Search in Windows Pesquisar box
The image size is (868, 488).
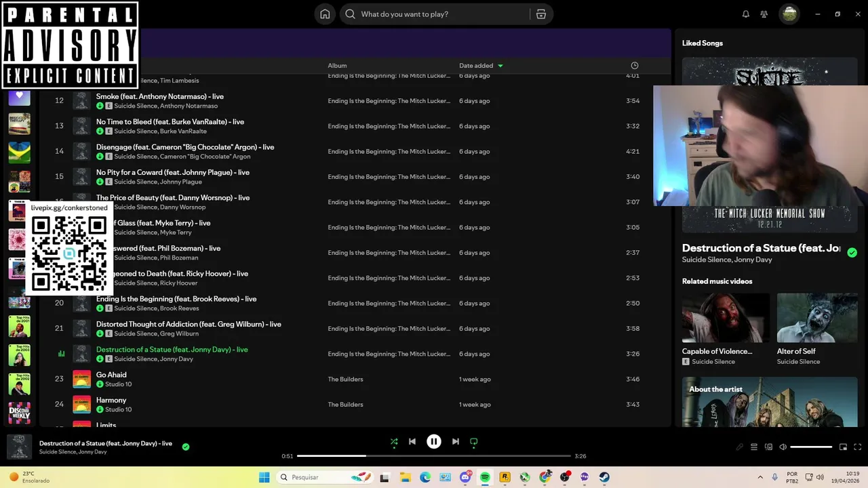325,477
